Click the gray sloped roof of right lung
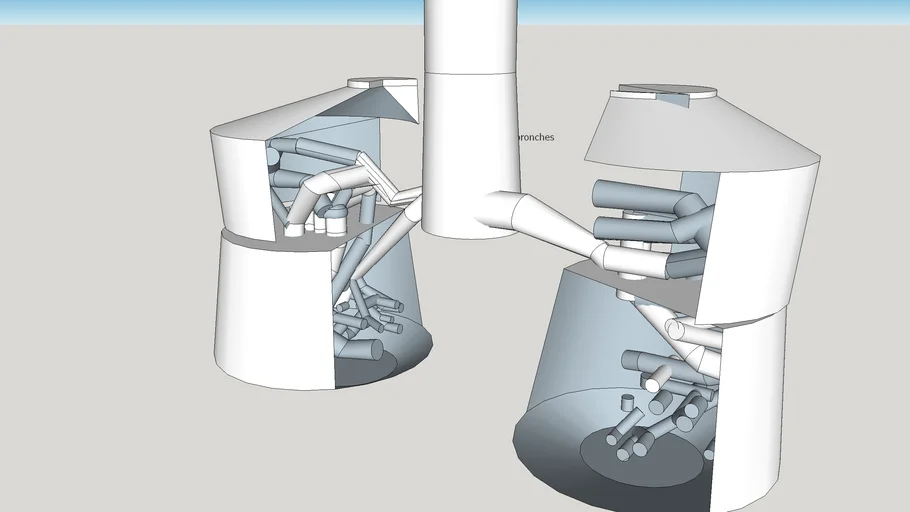Screen dimensions: 910x512 click(x=690, y=132)
